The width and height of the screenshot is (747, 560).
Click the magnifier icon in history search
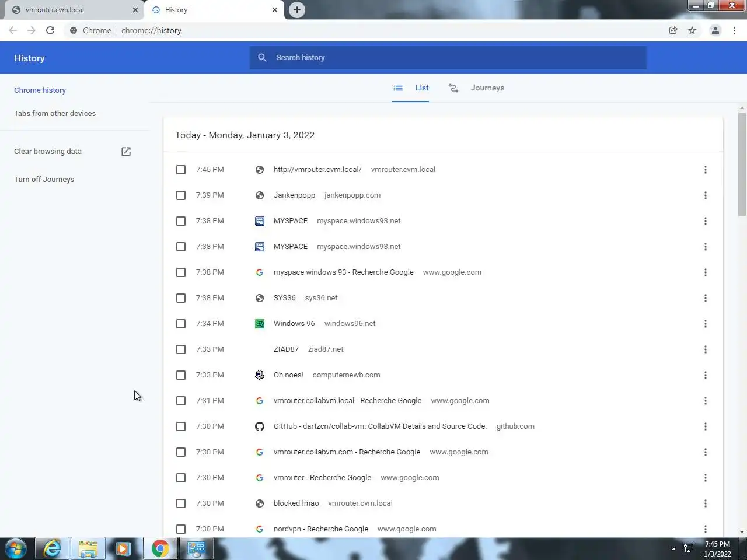pyautogui.click(x=262, y=57)
